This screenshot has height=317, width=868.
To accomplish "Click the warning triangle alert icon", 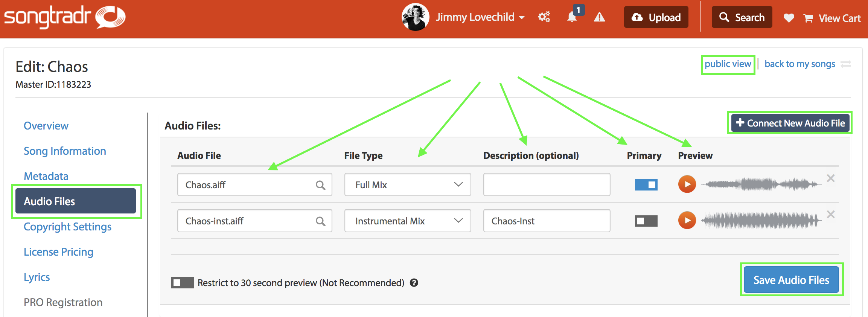I will [x=599, y=17].
